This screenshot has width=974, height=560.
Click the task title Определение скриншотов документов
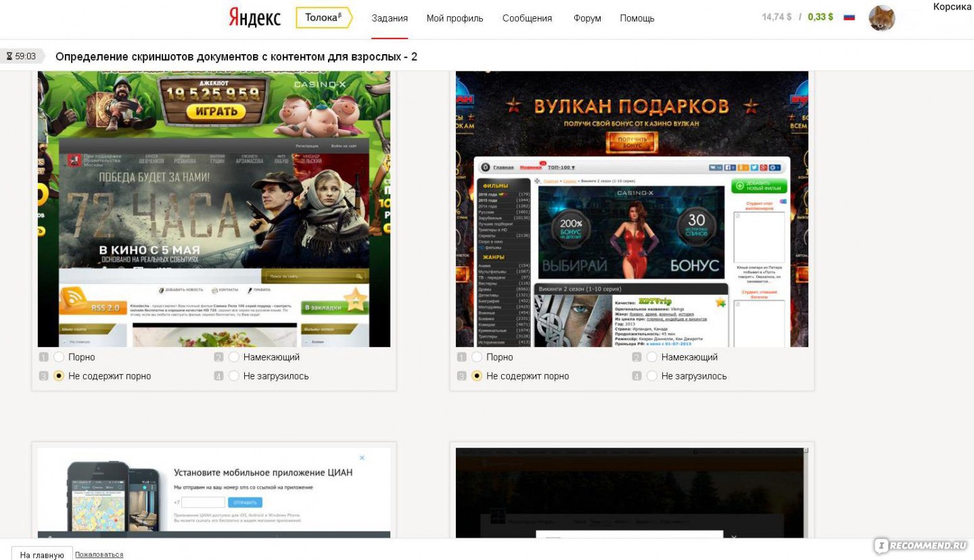pos(236,57)
